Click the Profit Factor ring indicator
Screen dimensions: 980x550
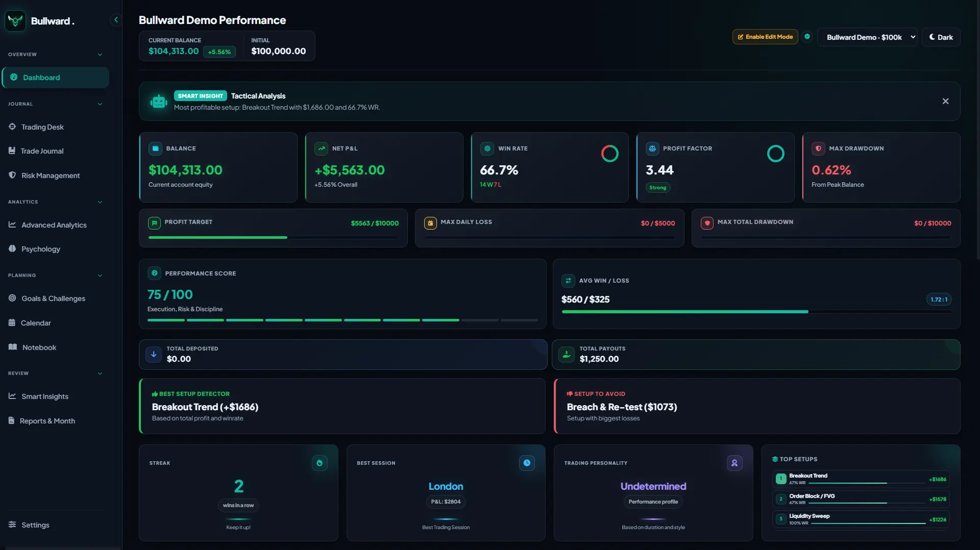coord(775,154)
